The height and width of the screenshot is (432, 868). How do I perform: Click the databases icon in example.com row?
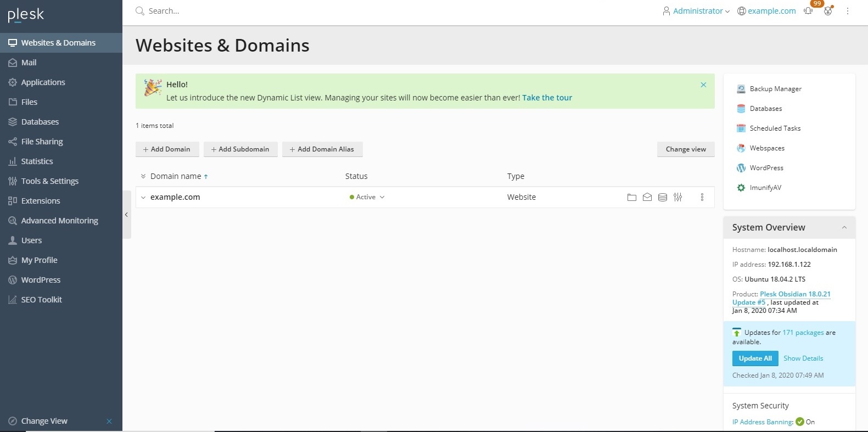[x=663, y=197]
